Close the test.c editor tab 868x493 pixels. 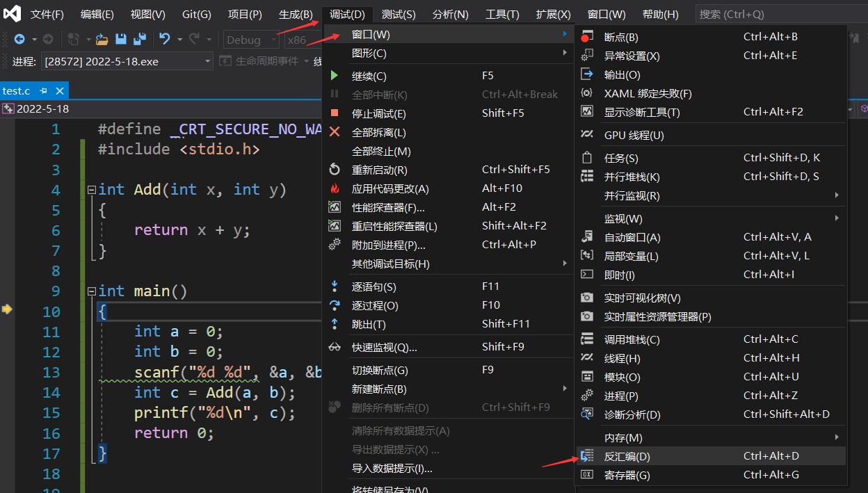tap(60, 91)
